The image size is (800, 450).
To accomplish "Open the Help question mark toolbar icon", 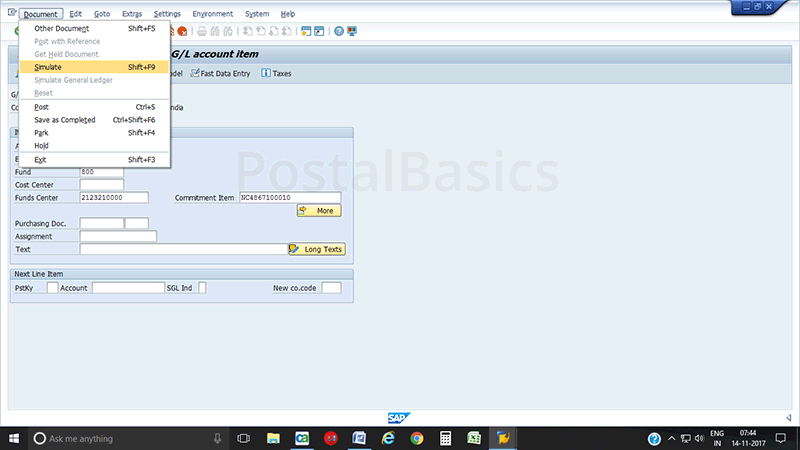I will click(339, 32).
